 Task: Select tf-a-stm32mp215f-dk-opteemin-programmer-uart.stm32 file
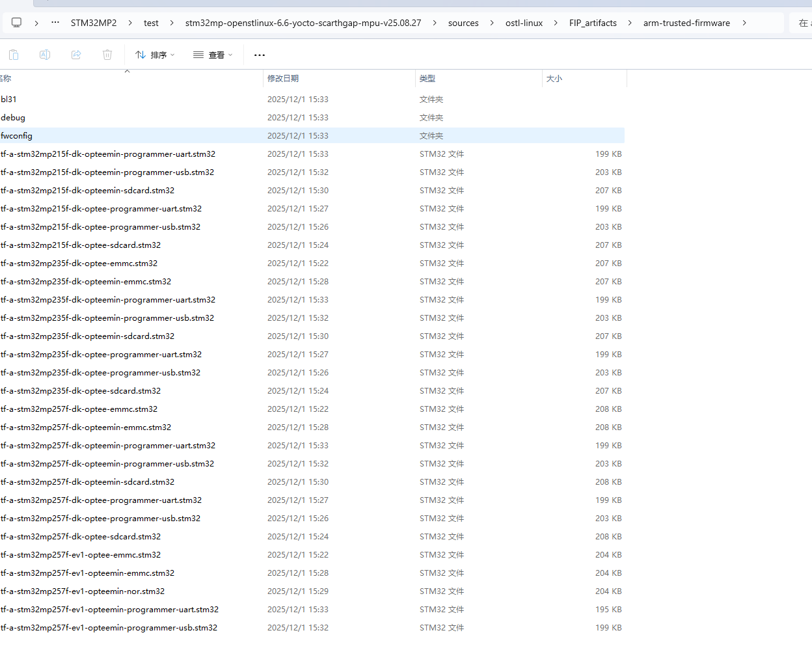(x=312, y=154)
